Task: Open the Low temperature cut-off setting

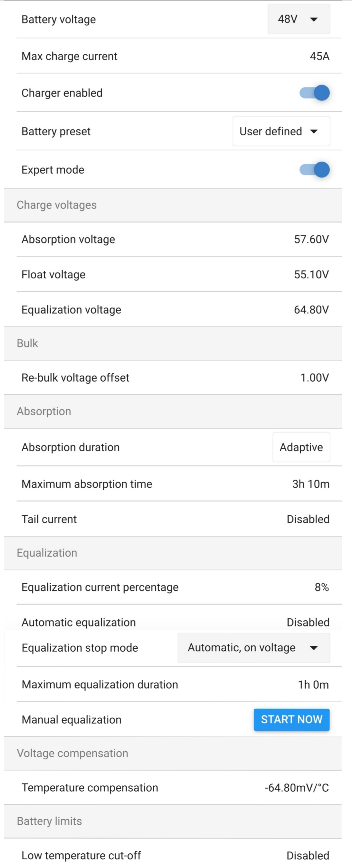Action: 308,855
